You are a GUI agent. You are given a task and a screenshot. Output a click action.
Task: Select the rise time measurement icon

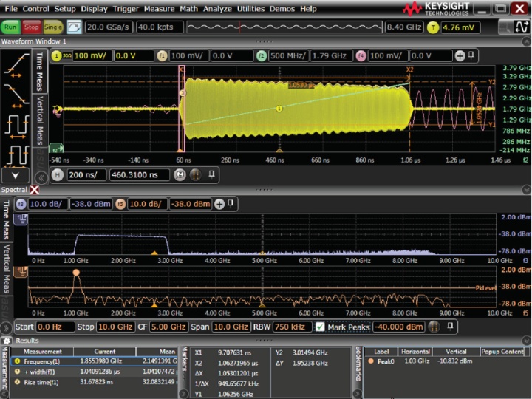(16, 65)
